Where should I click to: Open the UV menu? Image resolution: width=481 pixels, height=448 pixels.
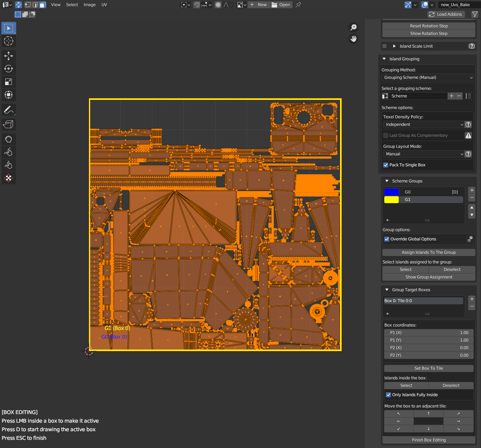[x=104, y=5]
